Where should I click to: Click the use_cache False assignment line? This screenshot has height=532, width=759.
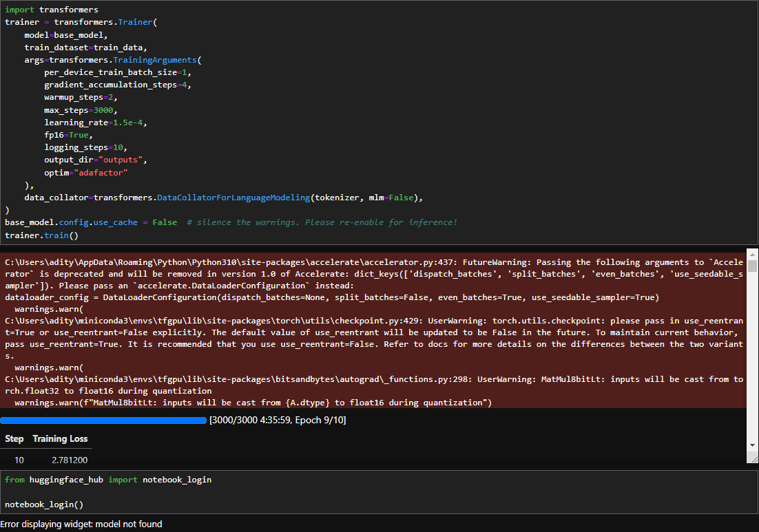coord(90,222)
